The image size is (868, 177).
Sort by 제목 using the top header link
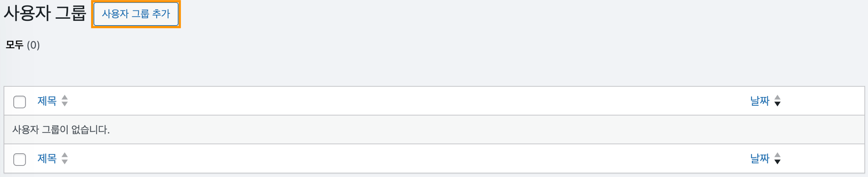point(47,101)
